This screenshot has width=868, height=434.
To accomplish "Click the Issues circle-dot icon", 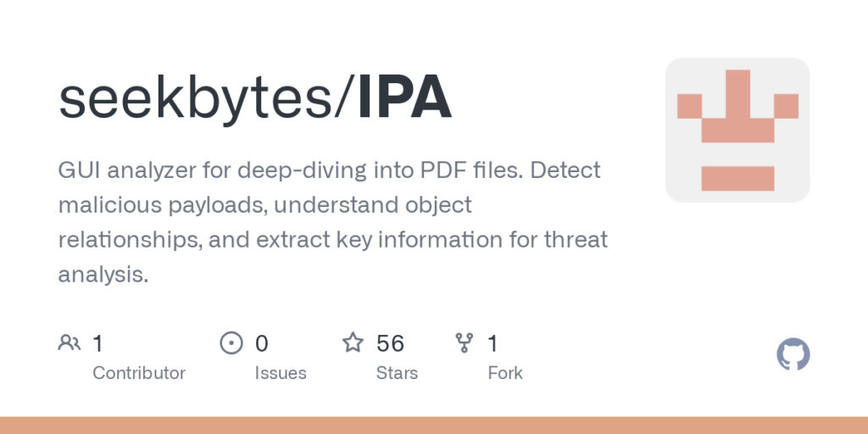I will pos(231,342).
